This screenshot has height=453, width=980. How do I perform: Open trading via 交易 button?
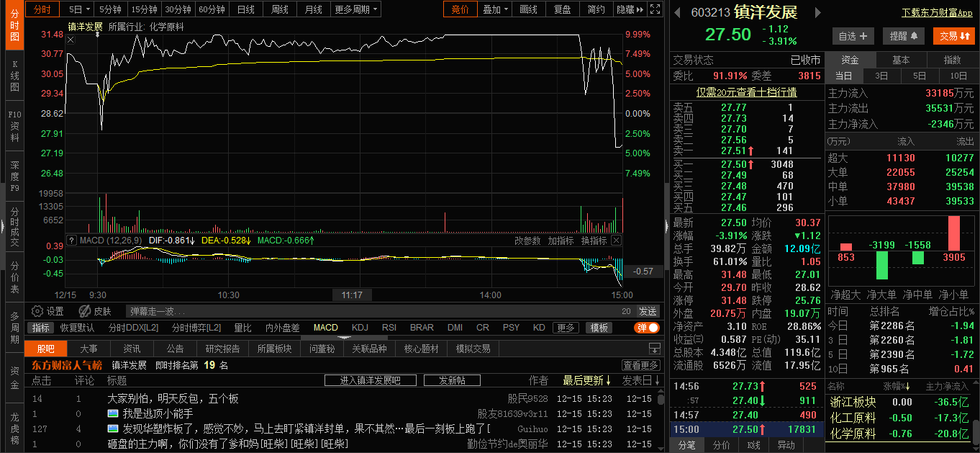(x=954, y=35)
